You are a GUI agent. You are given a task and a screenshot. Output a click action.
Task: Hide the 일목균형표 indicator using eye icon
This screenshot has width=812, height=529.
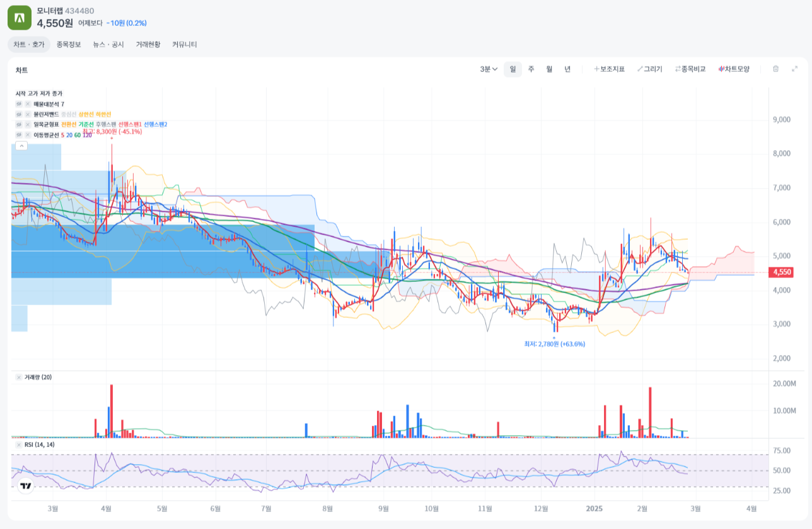(x=19, y=124)
